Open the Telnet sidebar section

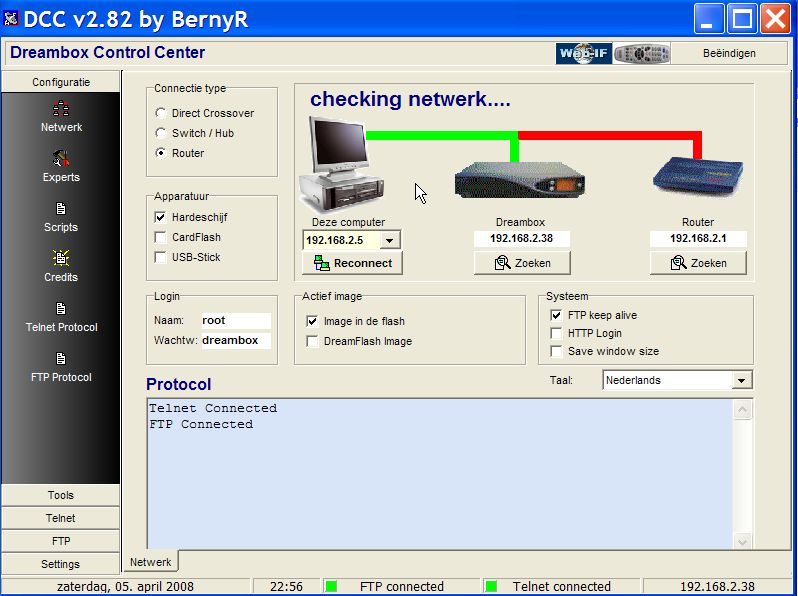pos(61,518)
